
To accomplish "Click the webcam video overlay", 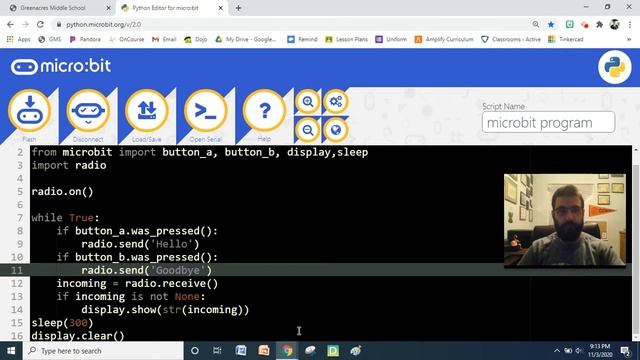I will (x=564, y=220).
